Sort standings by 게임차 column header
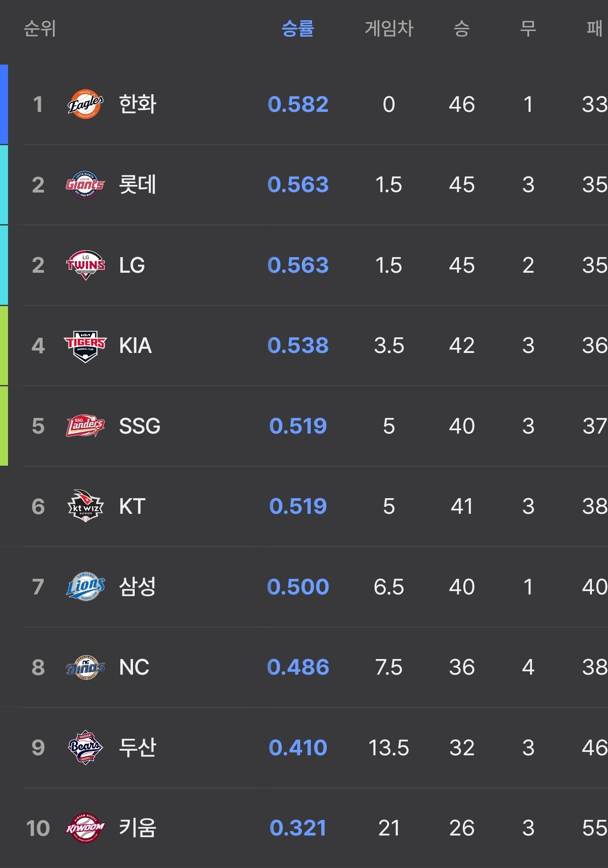This screenshot has height=868, width=608. 389,29
